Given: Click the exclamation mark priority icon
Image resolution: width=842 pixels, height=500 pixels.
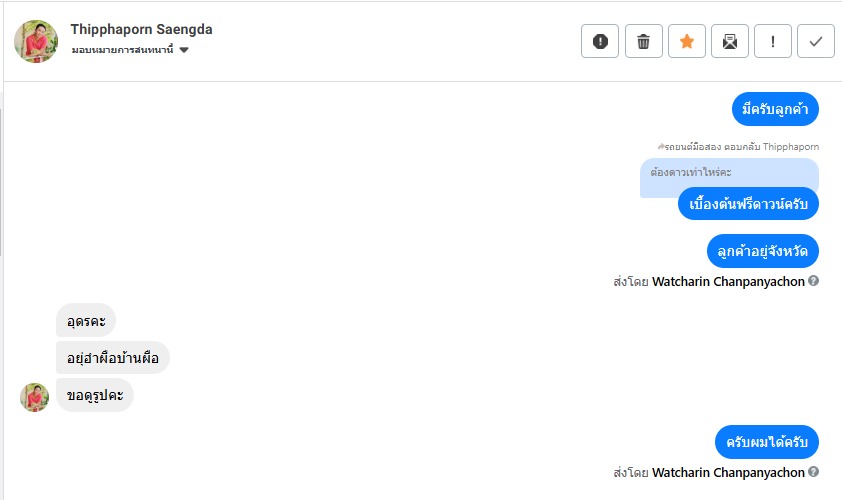Looking at the screenshot, I should coord(773,41).
